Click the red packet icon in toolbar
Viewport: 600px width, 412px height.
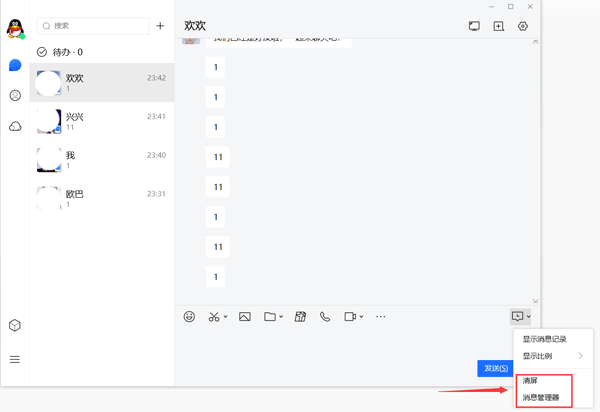click(300, 316)
